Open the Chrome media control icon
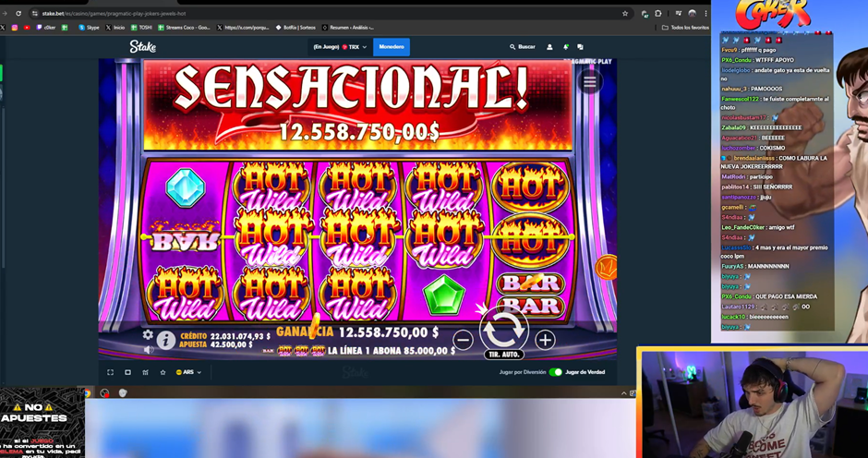Image resolution: width=868 pixels, height=458 pixels. click(x=678, y=13)
